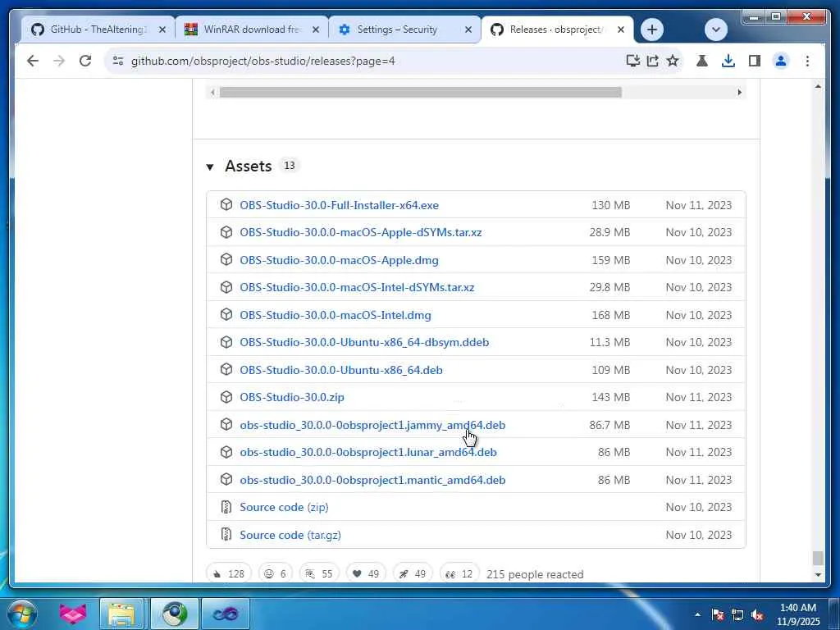
Task: Open tab search dropdown
Action: point(715,30)
